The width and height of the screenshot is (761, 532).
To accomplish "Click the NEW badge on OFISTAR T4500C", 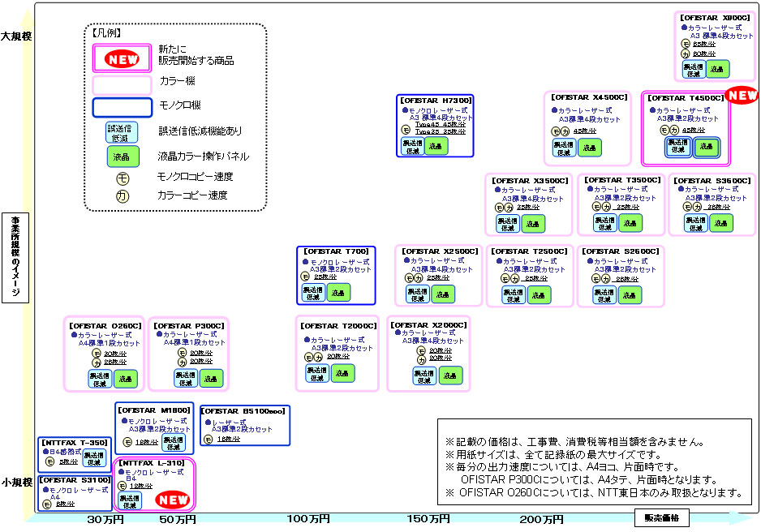I will point(741,95).
